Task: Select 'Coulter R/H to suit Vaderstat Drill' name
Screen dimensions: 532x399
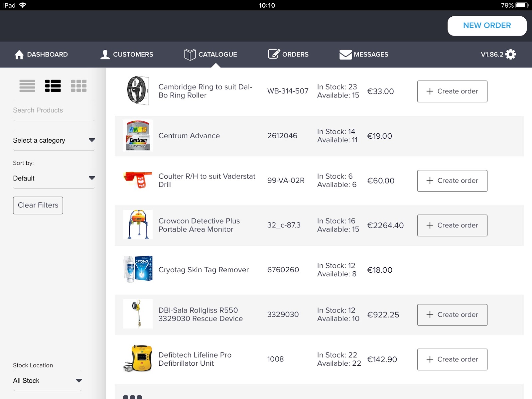Action: pyautogui.click(x=207, y=181)
